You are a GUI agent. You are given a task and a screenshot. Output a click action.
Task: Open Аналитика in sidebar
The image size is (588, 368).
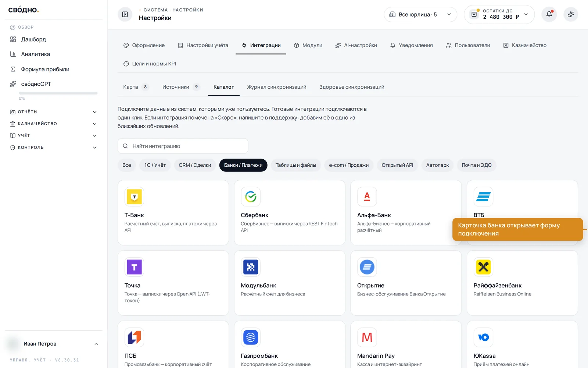coord(54,54)
